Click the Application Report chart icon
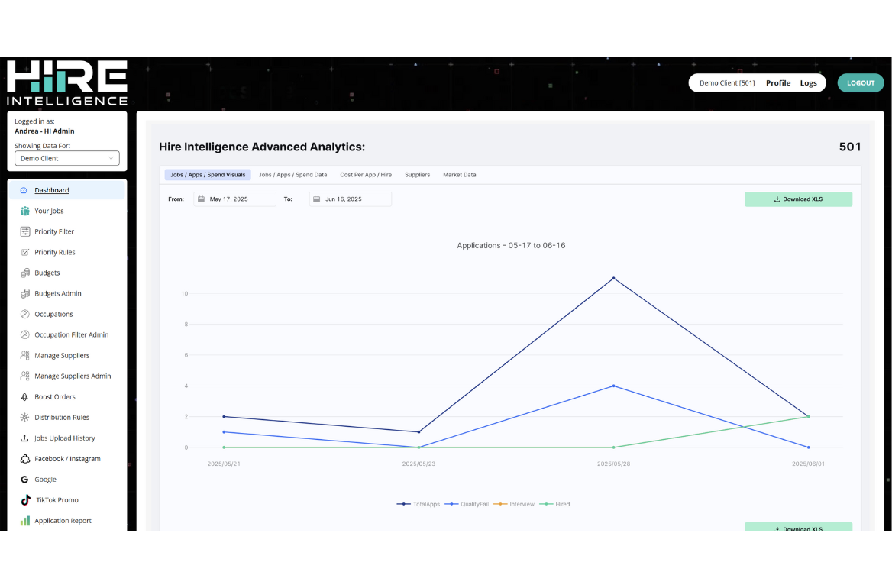 (x=24, y=521)
